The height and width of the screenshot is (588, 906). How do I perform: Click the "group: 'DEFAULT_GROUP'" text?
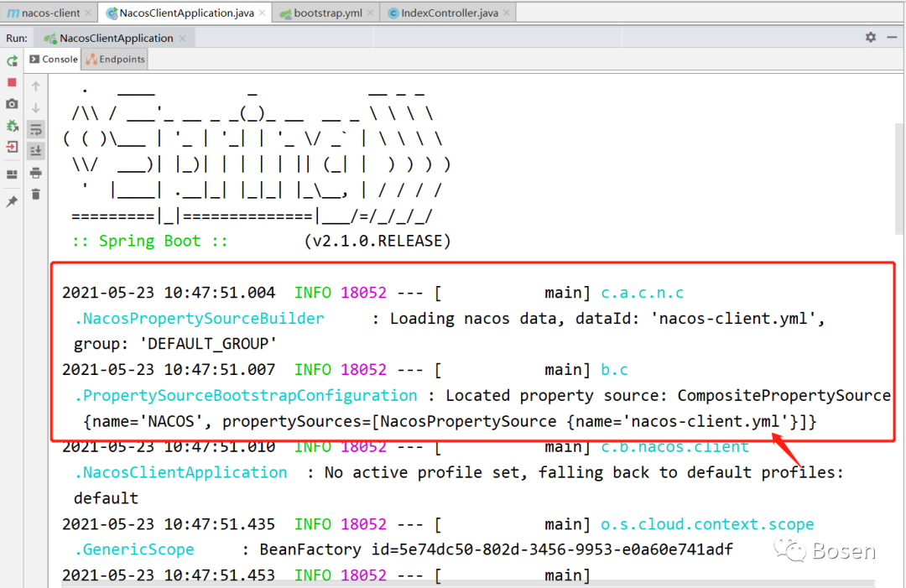coord(175,344)
